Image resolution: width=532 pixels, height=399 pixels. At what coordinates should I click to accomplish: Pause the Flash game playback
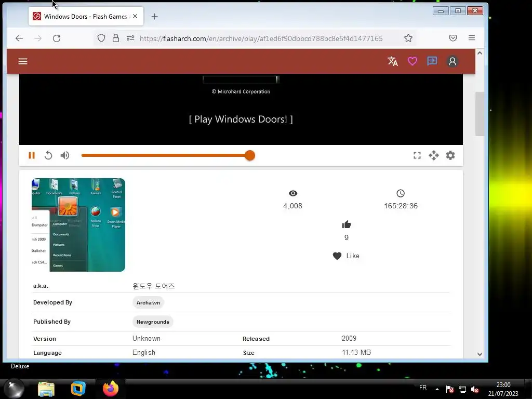[x=32, y=155]
